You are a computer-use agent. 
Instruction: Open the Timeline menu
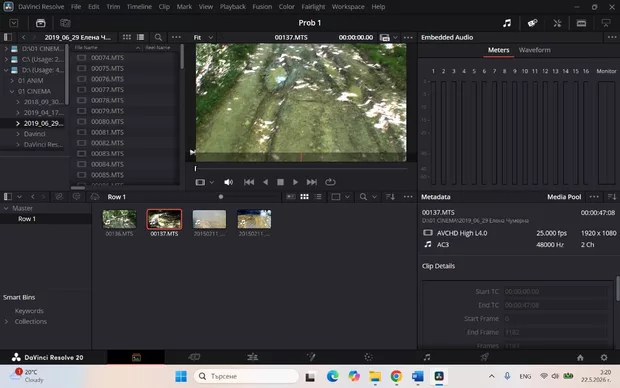click(139, 7)
